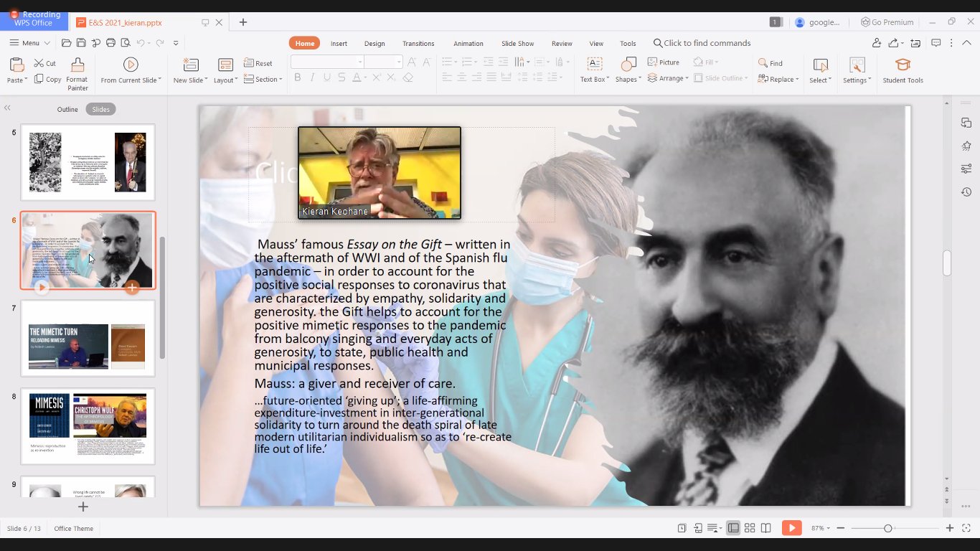
Task: Click the Copy icon
Action: (39, 79)
